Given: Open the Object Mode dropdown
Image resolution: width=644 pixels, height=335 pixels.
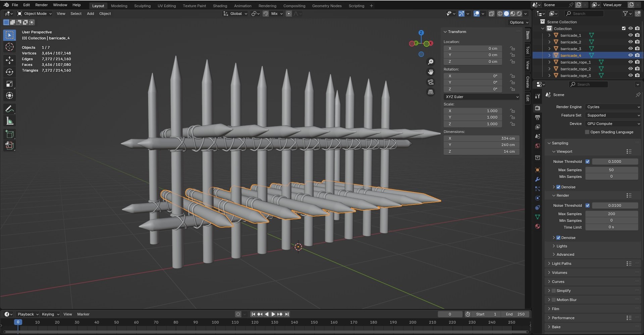Looking at the screenshot, I should (x=35, y=14).
